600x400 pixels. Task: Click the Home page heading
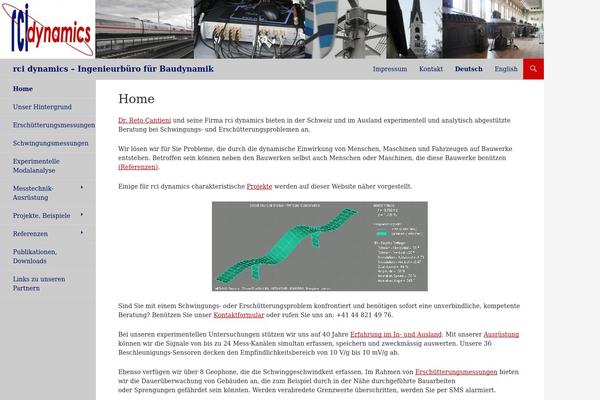tap(136, 99)
